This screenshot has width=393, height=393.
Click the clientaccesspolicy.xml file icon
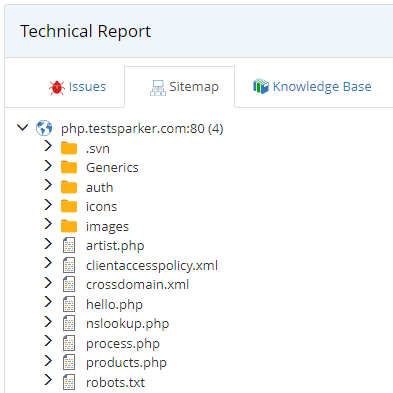tap(69, 266)
